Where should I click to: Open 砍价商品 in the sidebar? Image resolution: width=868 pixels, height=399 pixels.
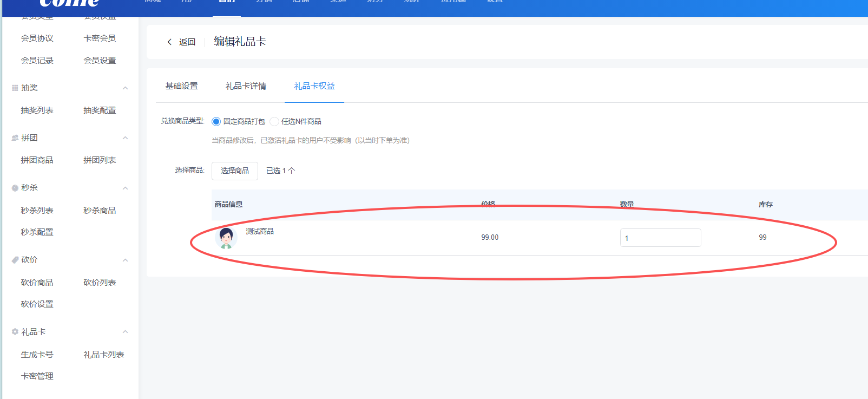tap(37, 282)
